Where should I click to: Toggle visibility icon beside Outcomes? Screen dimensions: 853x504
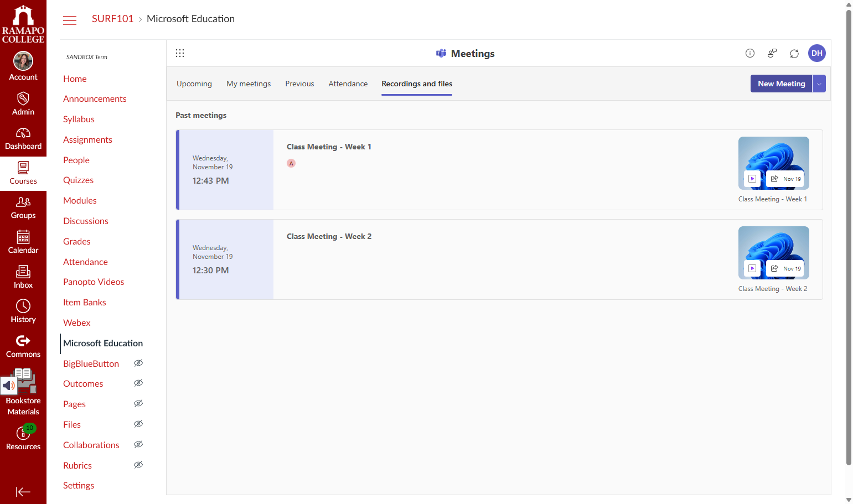click(138, 383)
